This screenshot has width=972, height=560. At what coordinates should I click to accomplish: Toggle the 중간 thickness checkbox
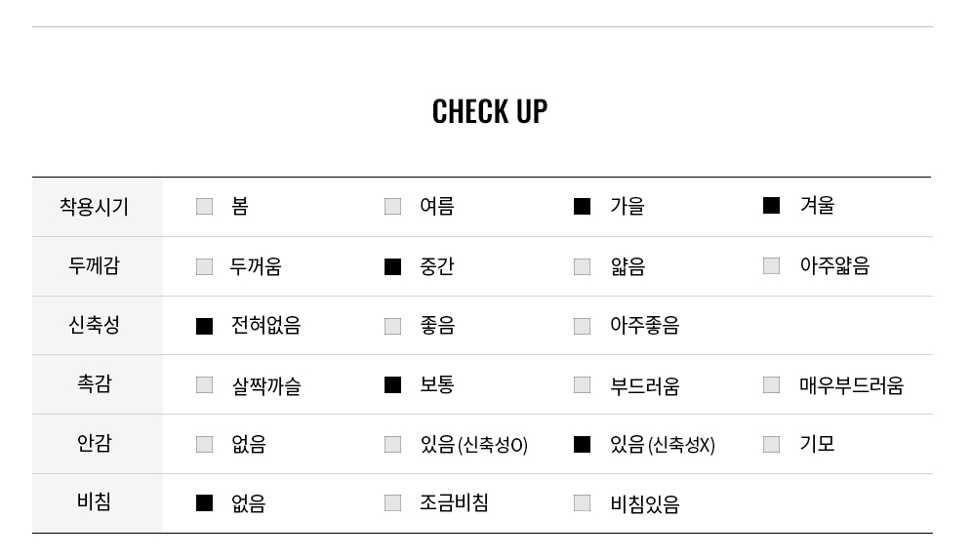(x=393, y=267)
